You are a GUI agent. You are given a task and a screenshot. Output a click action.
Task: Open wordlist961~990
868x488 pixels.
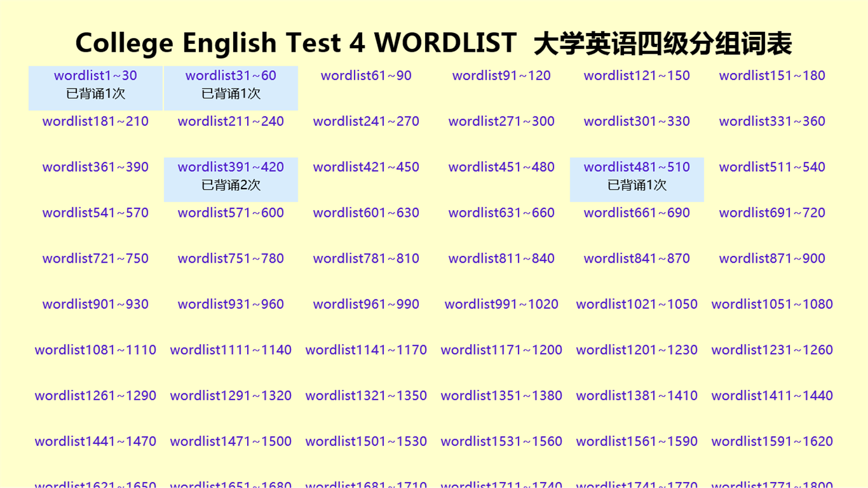pos(366,304)
